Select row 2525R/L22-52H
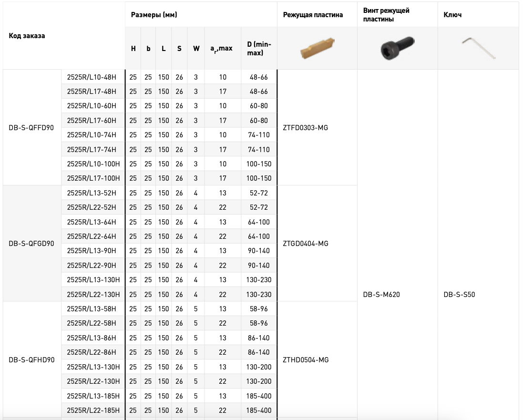 [x=169, y=207]
